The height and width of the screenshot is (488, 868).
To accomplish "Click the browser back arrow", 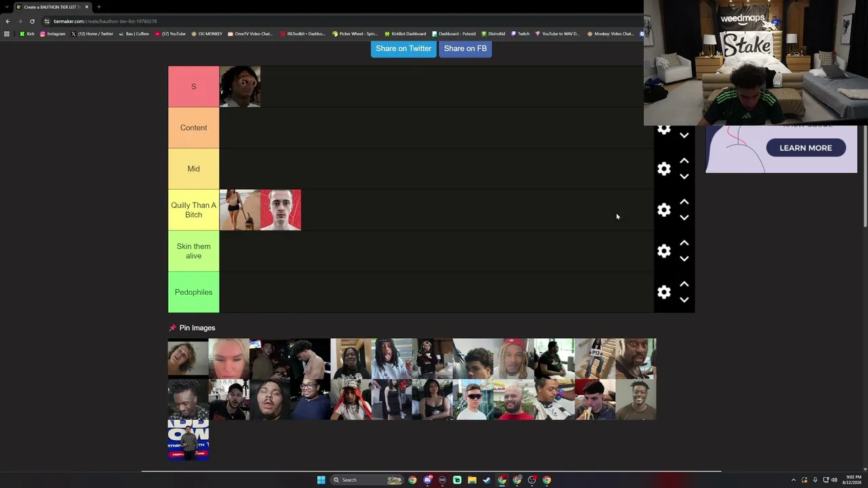I will (7, 21).
